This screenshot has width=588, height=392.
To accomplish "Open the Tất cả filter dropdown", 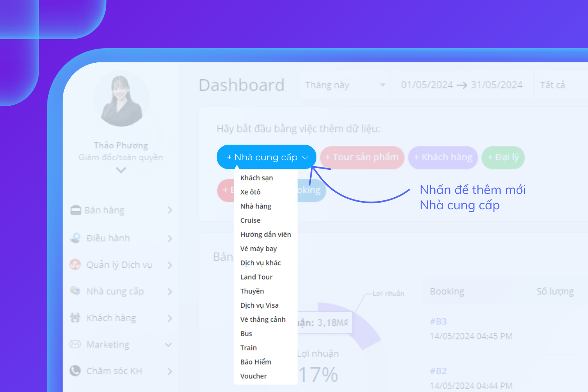I will [561, 85].
